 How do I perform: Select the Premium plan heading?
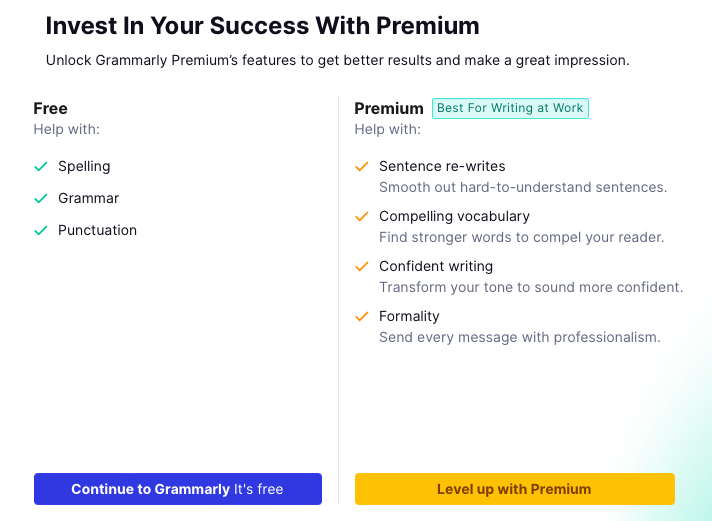pos(389,108)
